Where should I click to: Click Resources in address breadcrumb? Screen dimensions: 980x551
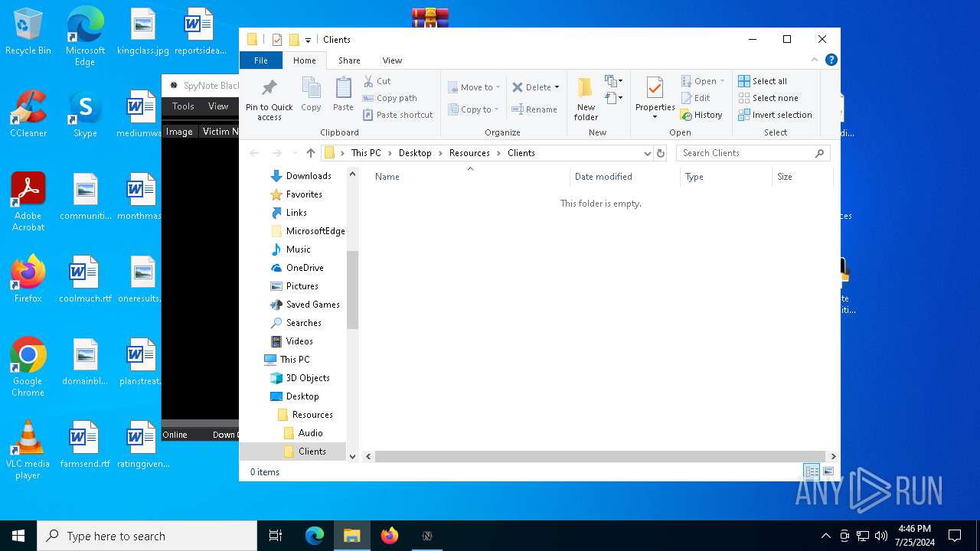469,153
